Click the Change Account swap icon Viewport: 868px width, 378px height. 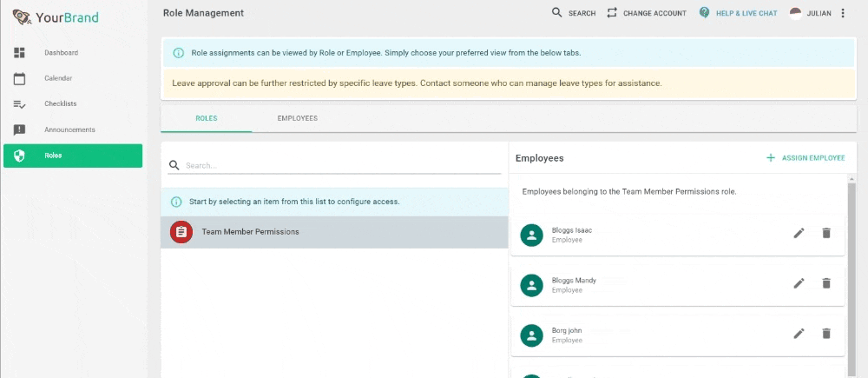[612, 13]
